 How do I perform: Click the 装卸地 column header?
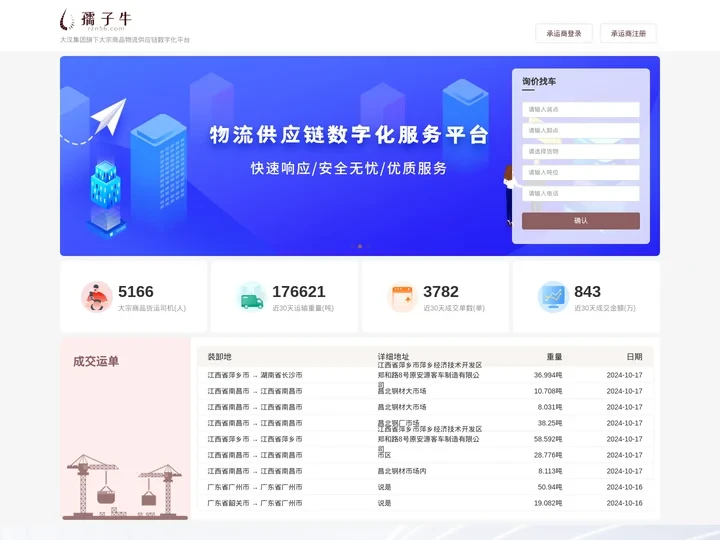point(219,357)
